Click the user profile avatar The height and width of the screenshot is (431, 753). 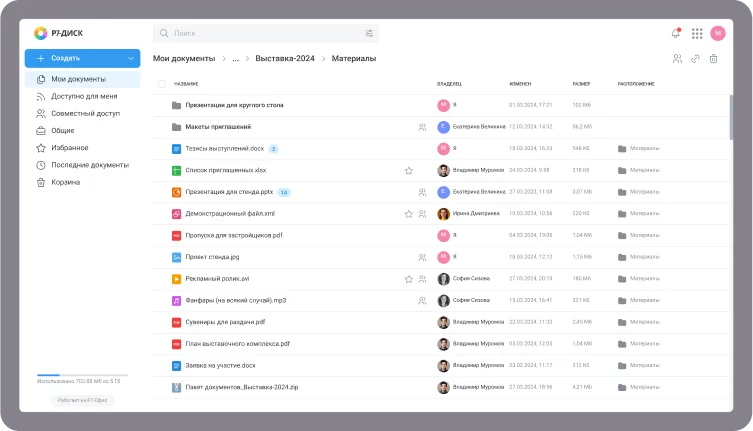(718, 33)
